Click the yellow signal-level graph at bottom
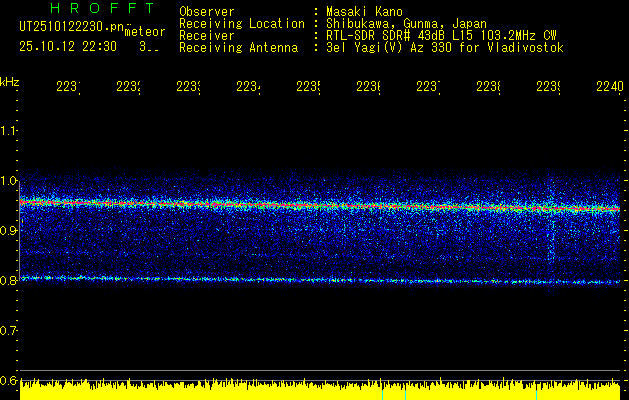Screen dimensions: 629x400 click(320, 390)
